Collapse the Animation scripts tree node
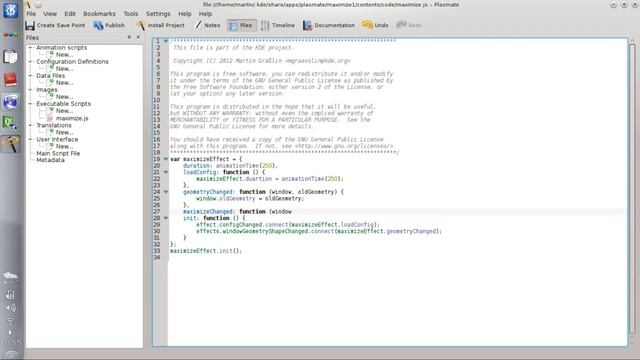This screenshot has height=360, width=640. coord(31,47)
